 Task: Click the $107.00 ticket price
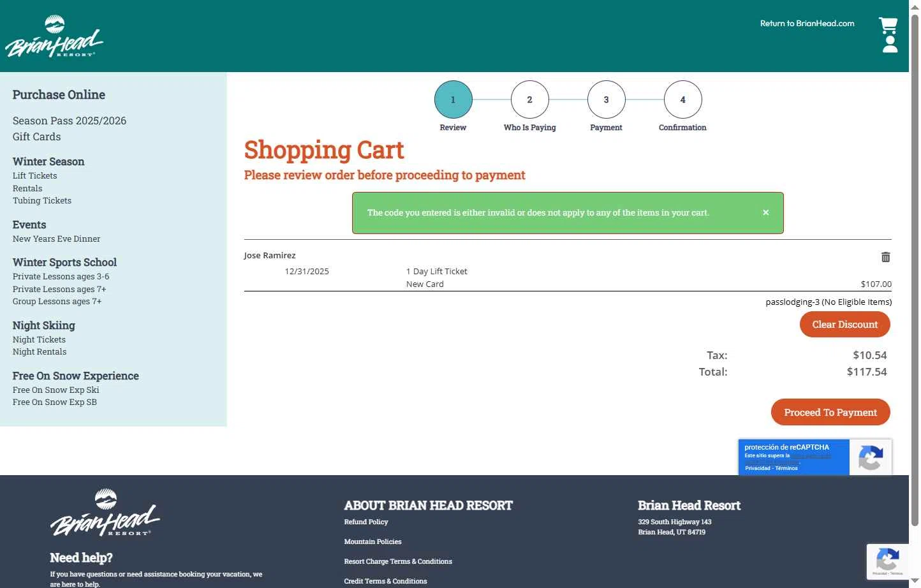(x=876, y=284)
